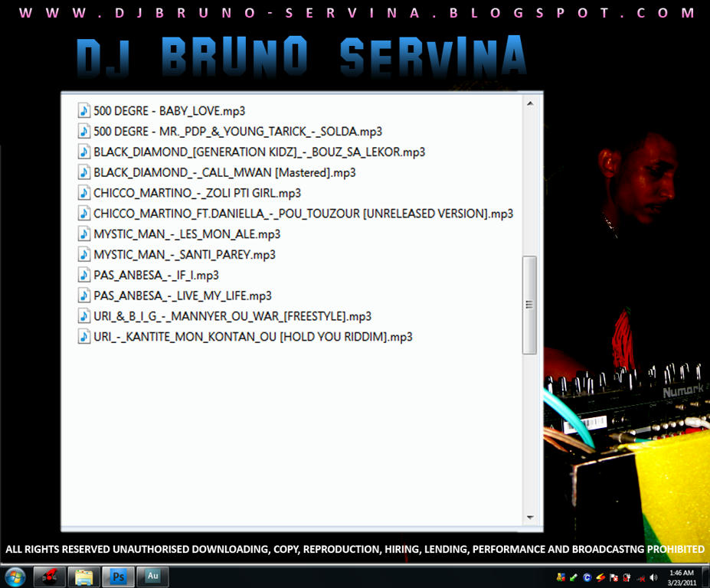
Task: Click the music icon beside MYSTIC_MAN LES_MON_ALE.mp3
Action: [83, 234]
